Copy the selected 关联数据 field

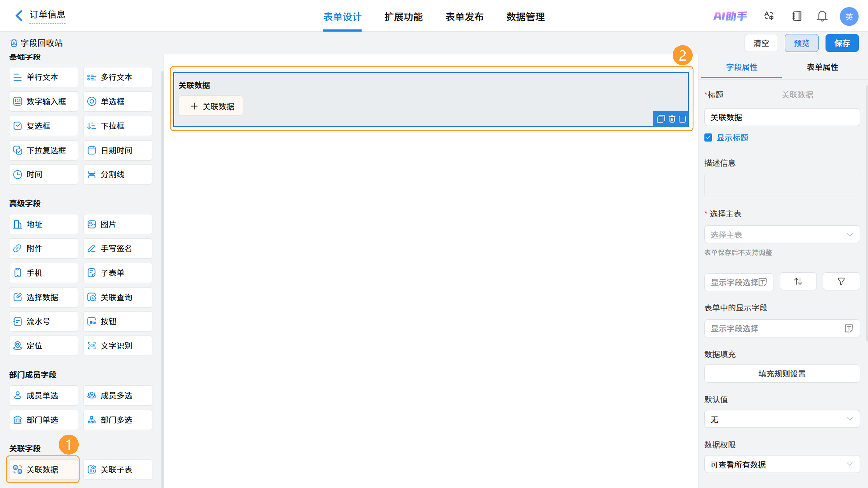click(660, 119)
